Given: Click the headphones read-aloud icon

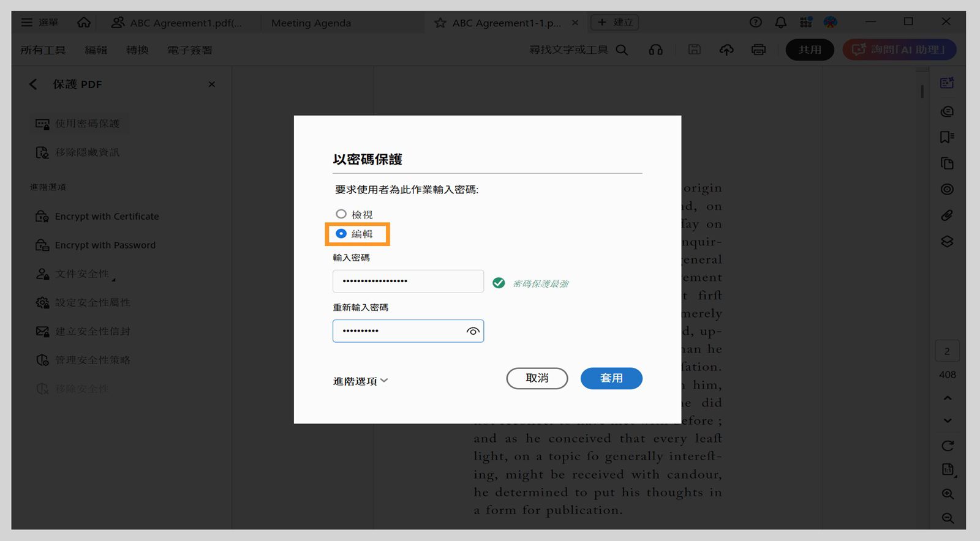Looking at the screenshot, I should pyautogui.click(x=656, y=50).
